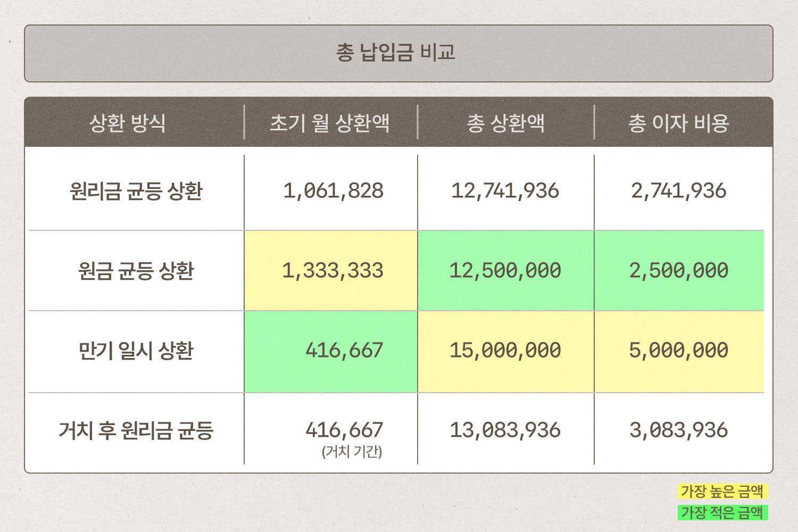Select the 상환 방식 column header

(127, 123)
